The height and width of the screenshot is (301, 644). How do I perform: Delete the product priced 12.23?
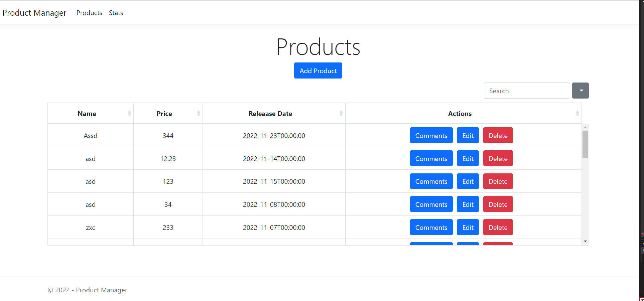coord(498,158)
